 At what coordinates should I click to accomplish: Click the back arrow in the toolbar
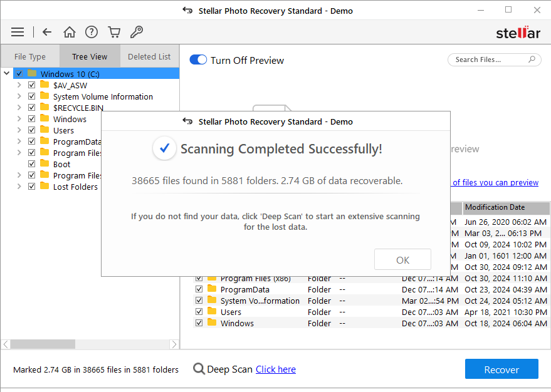click(48, 32)
